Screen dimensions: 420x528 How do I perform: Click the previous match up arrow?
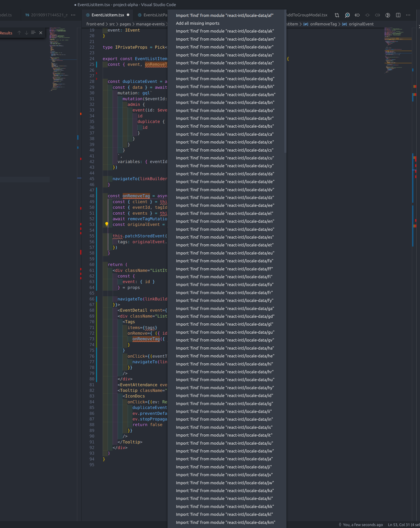(x=19, y=33)
